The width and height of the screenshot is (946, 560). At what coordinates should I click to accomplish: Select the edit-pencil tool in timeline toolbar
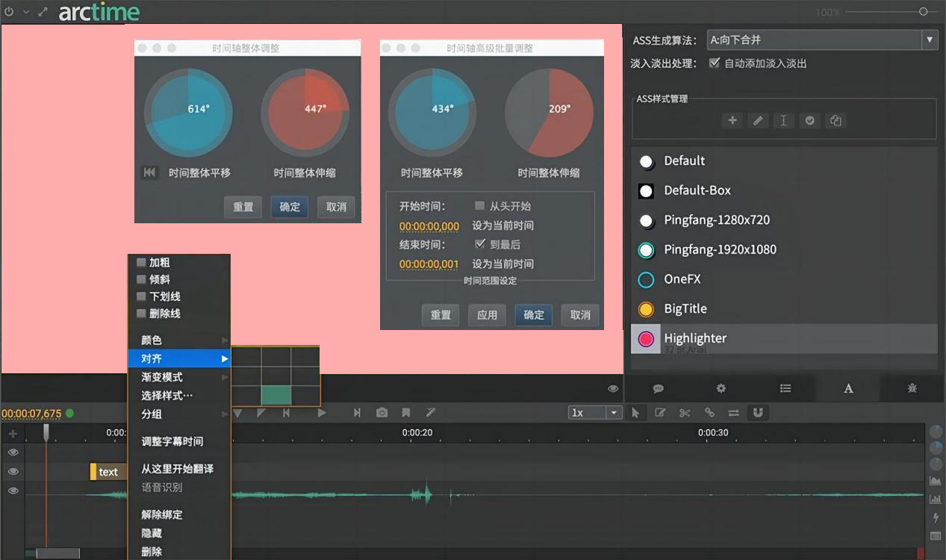click(660, 412)
